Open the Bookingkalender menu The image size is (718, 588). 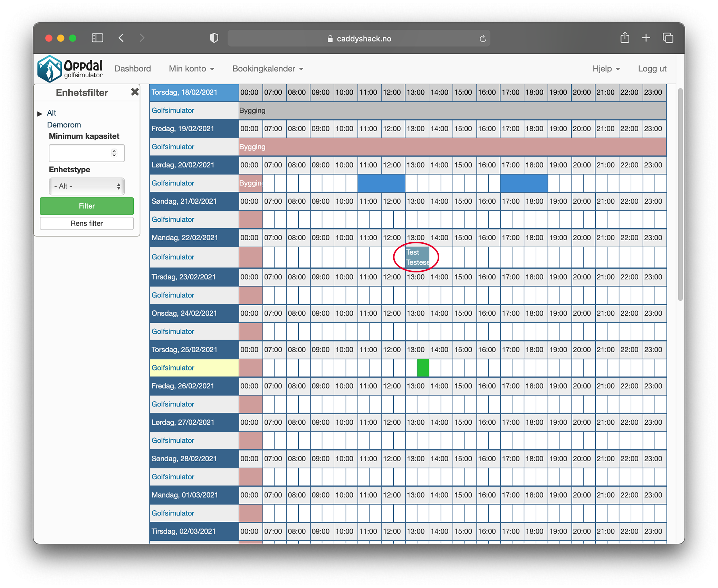tap(268, 69)
